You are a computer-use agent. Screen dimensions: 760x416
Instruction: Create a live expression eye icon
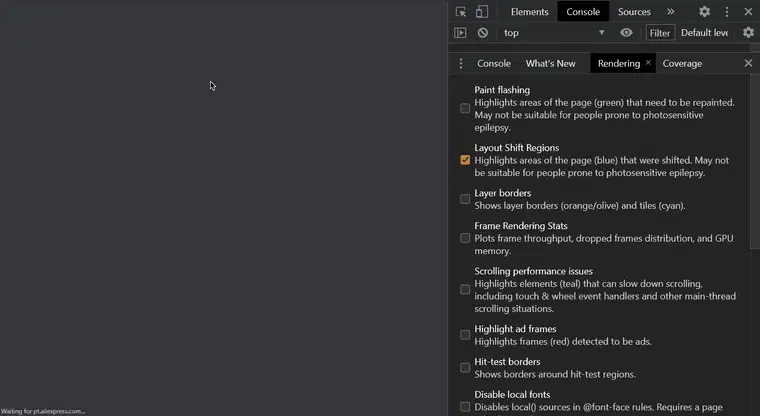(x=626, y=32)
